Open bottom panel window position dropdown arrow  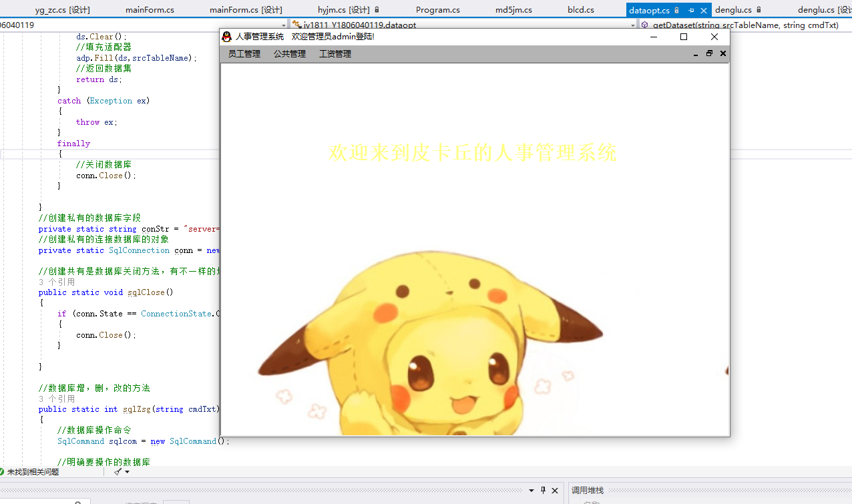(531, 490)
